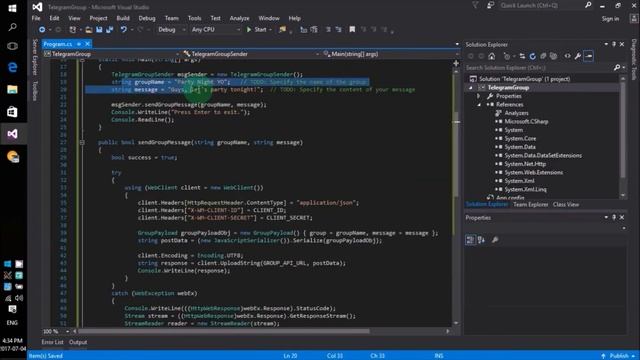
Task: Toggle Preview Selected Items in Solution Explorer
Action: [588, 56]
